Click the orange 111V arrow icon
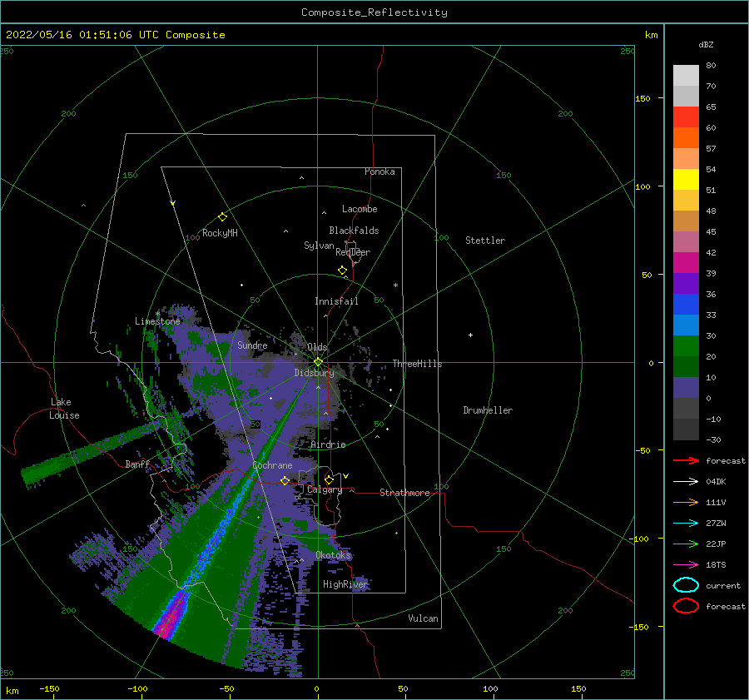This screenshot has height=700, width=749. [686, 502]
